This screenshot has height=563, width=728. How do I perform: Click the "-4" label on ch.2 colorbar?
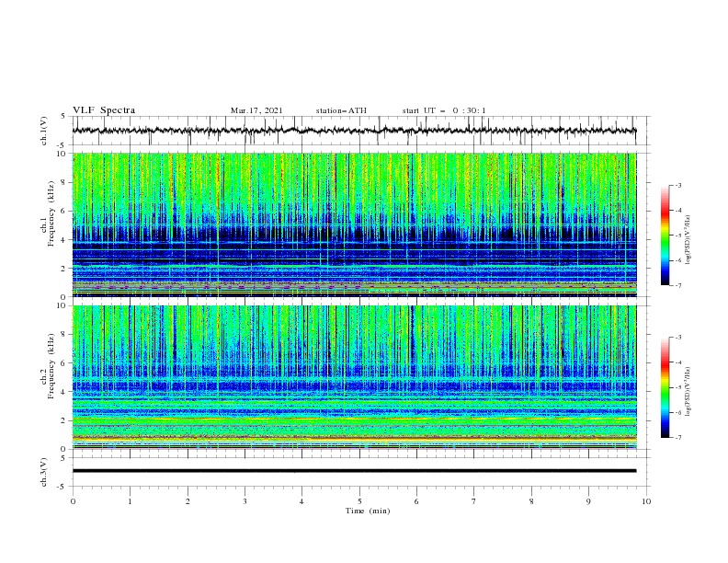678,362
